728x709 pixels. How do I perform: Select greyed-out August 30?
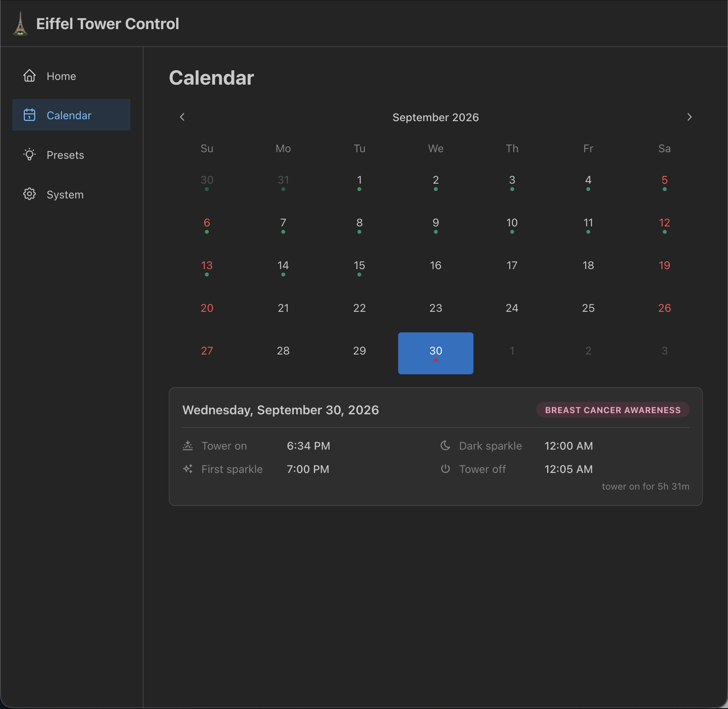click(x=207, y=182)
